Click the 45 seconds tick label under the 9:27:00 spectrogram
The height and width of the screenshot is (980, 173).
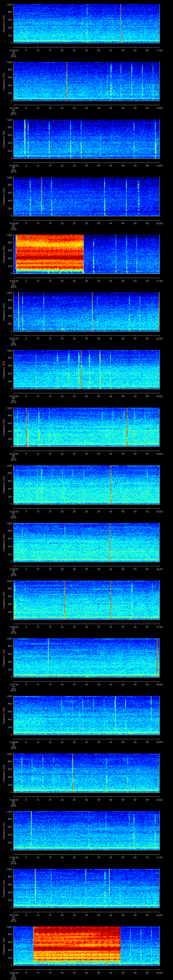pos(123,684)
